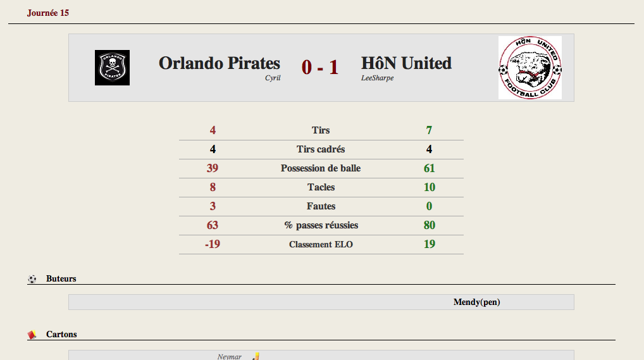Click the Buteurs section header
The width and height of the screenshot is (644, 360).
pyautogui.click(x=61, y=278)
